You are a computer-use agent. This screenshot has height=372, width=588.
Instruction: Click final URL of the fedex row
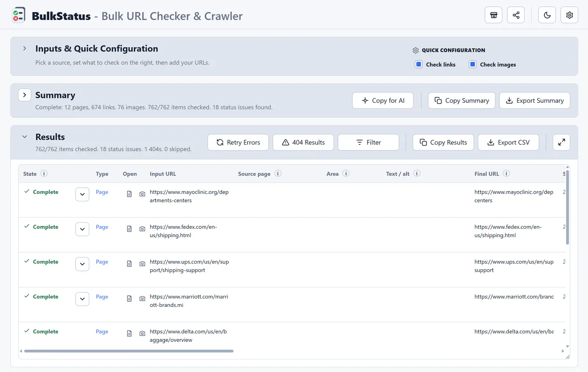pos(508,231)
